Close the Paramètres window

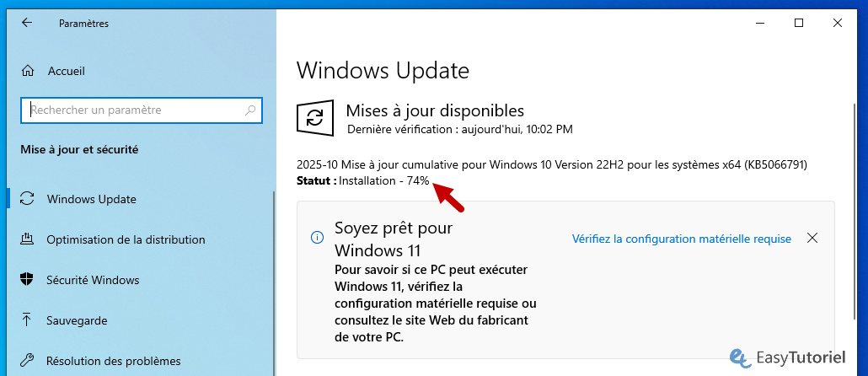[x=844, y=23]
